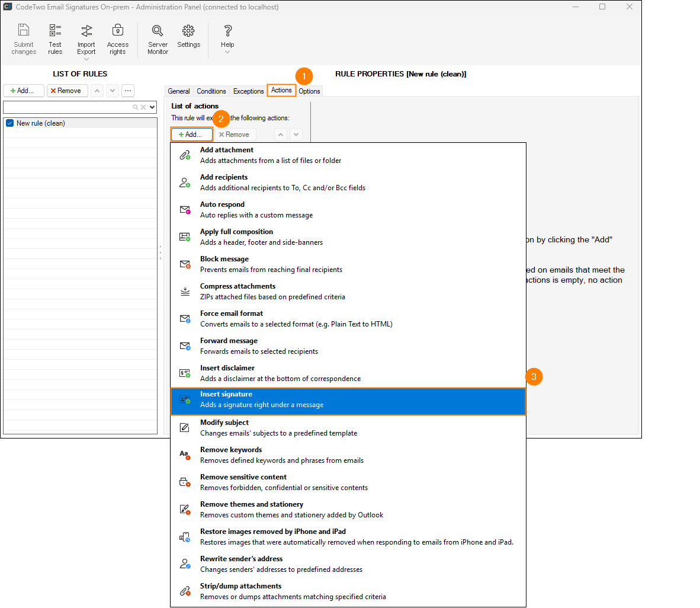Open the rule search filter dropdown
The width and height of the screenshot is (700, 608).
click(153, 107)
